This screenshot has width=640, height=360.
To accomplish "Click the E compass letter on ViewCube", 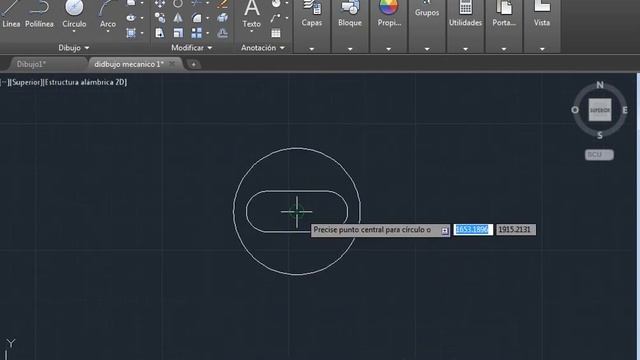I will [x=624, y=110].
